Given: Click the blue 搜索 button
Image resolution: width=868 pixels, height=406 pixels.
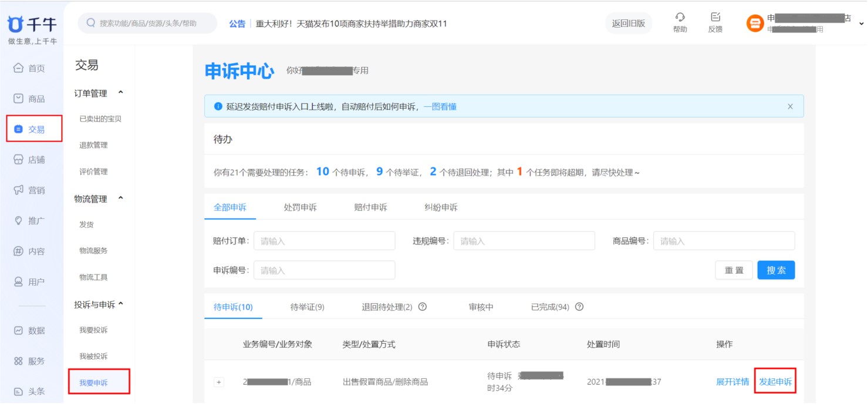Looking at the screenshot, I should point(776,270).
